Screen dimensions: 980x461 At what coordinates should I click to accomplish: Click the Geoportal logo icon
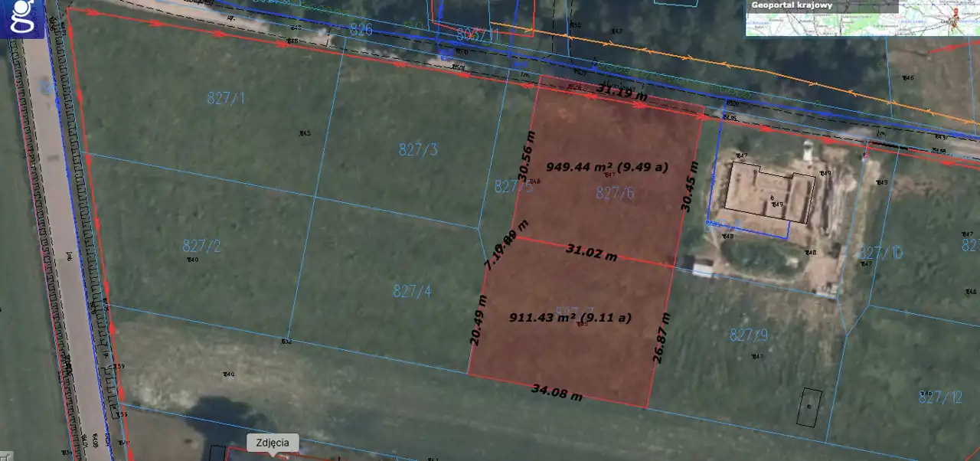(x=23, y=18)
